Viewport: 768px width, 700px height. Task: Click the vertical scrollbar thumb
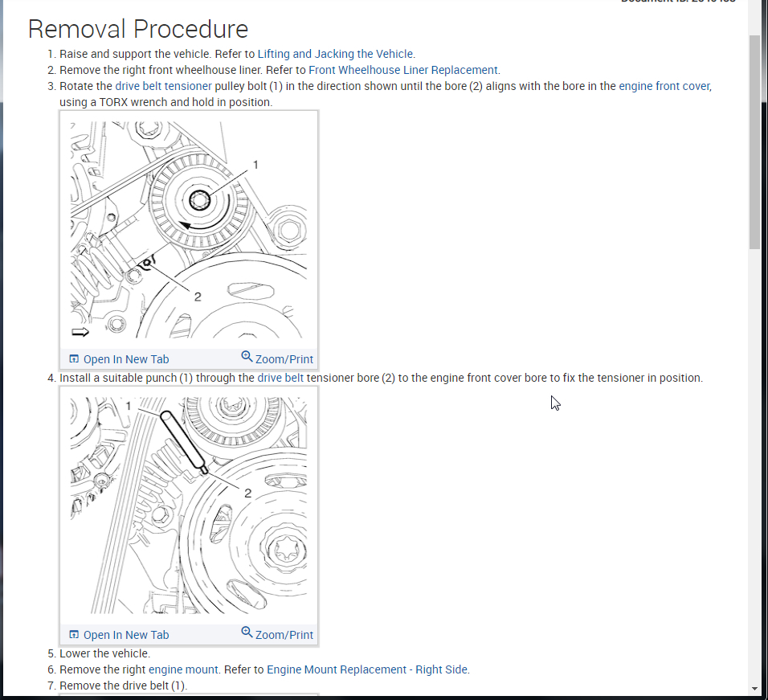pos(754,142)
